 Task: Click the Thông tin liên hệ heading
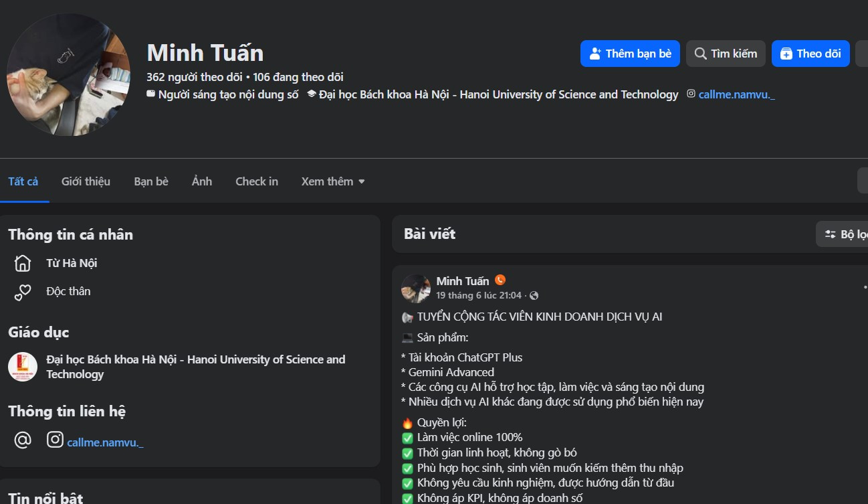point(67,411)
